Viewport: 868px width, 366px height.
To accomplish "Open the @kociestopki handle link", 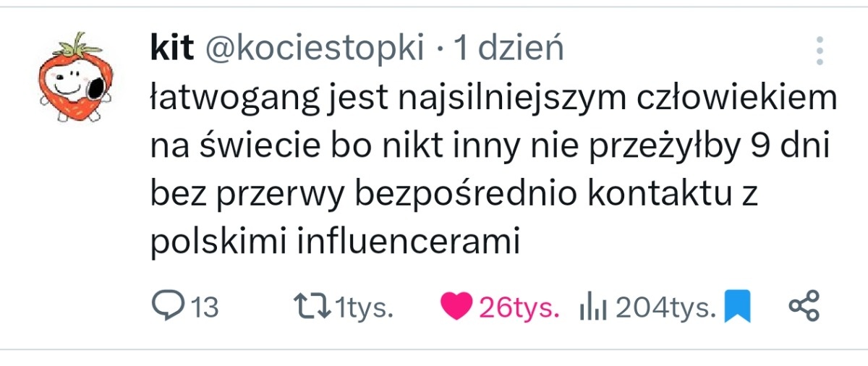I will click(315, 48).
